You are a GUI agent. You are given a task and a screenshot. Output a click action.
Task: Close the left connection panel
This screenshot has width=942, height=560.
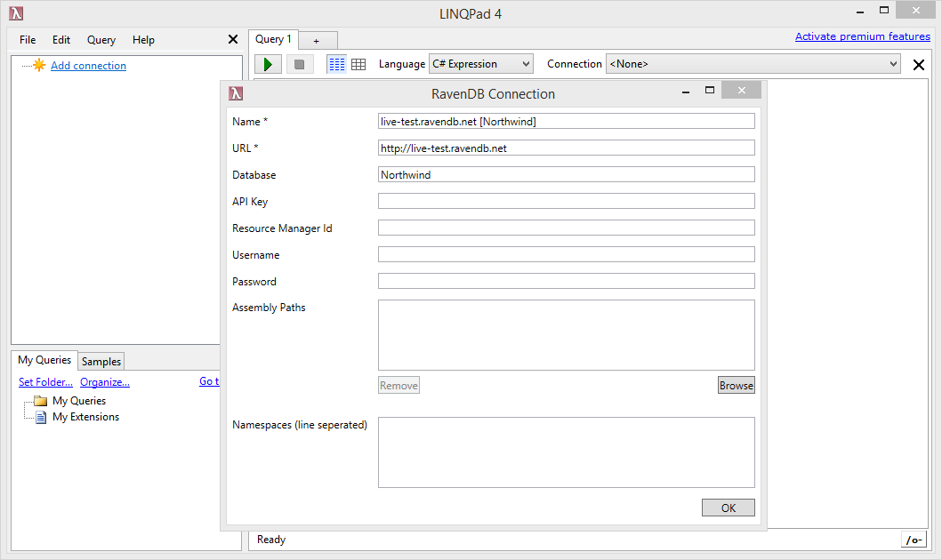click(x=233, y=40)
